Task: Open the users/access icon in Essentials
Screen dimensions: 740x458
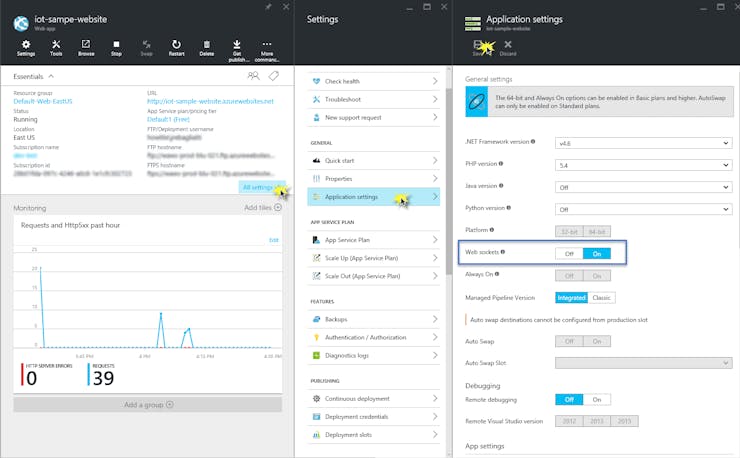Action: point(253,76)
